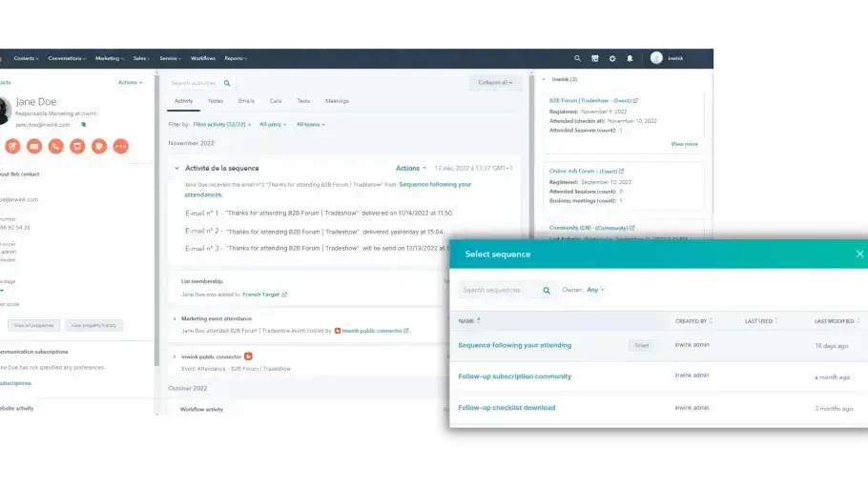Click the orange more options (three dots) icon
Screen dimensions: 868x488
click(x=120, y=146)
